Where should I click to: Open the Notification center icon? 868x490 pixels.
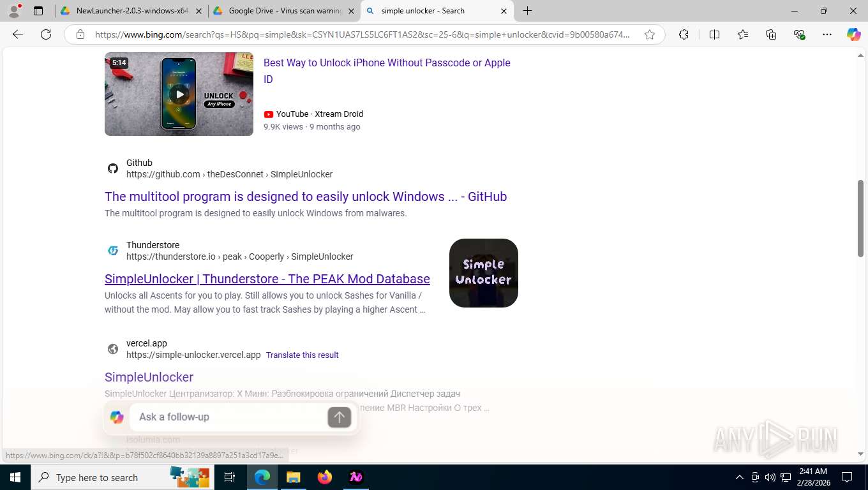tap(847, 477)
